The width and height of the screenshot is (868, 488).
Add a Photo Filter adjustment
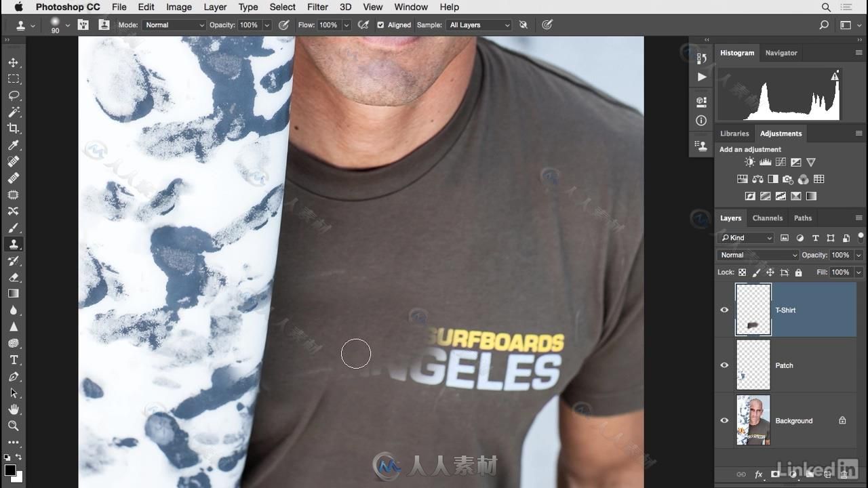788,179
